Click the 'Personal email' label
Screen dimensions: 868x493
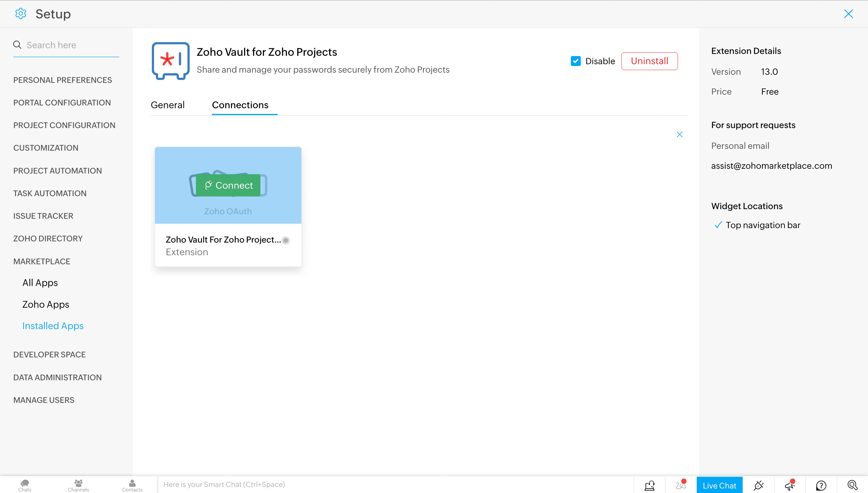pyautogui.click(x=740, y=146)
